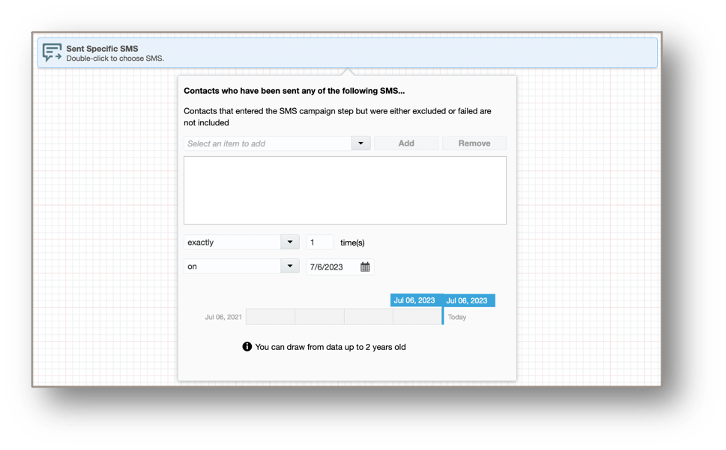
Task: Open the calendar date picker icon
Action: point(365,267)
